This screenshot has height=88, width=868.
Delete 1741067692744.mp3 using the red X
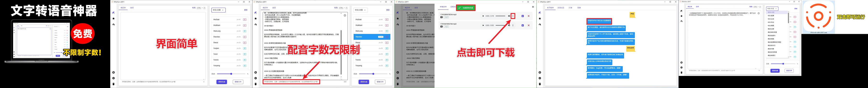[x=528, y=25]
